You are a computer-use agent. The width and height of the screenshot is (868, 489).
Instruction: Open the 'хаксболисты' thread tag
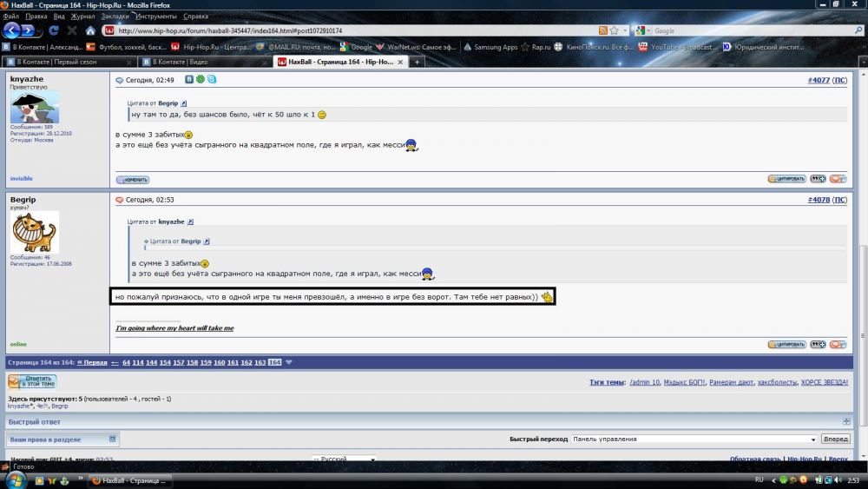click(777, 383)
